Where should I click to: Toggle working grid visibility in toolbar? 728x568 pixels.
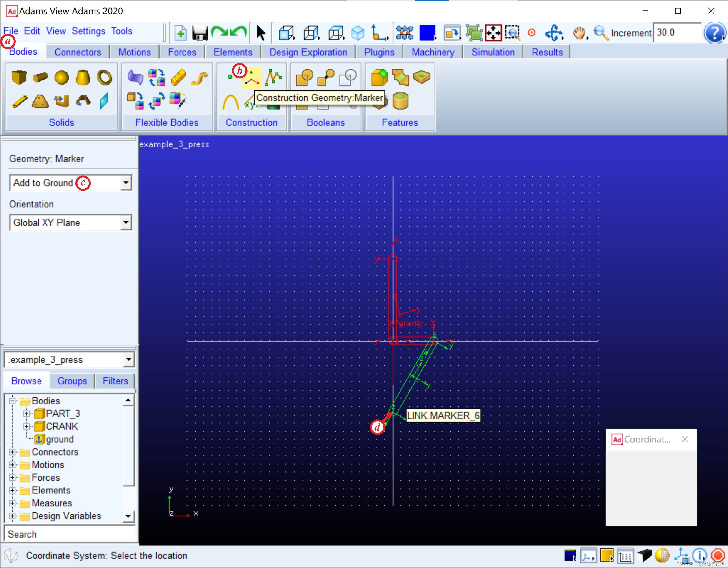(x=405, y=33)
